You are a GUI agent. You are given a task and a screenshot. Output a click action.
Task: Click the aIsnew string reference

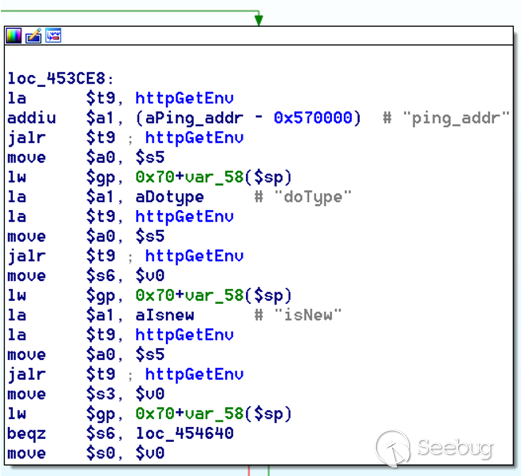165,315
